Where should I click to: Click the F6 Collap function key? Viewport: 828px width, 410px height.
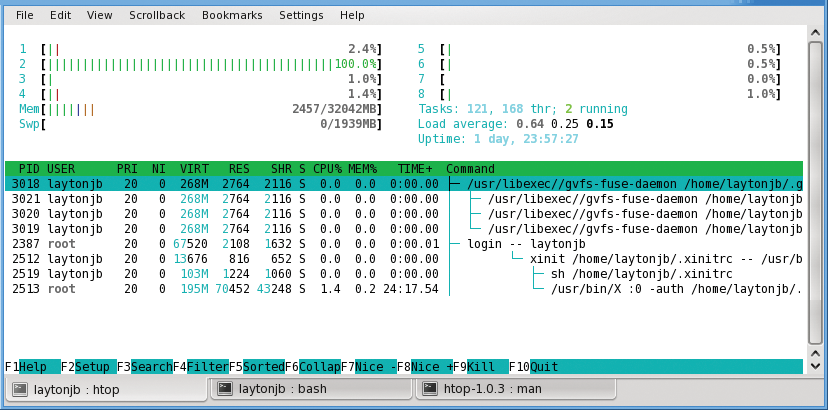(313, 367)
